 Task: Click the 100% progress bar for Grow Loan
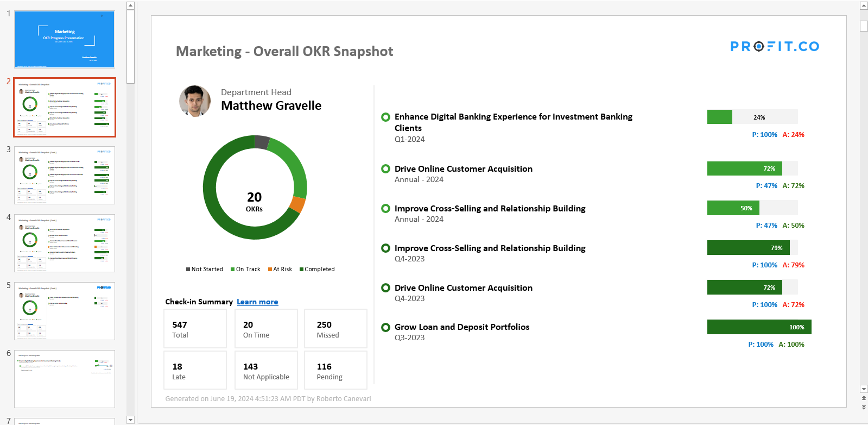click(759, 327)
